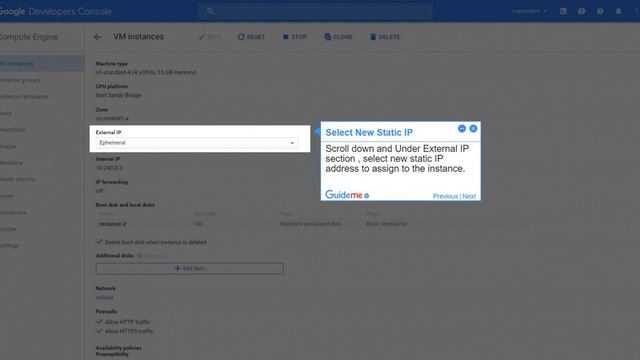The image size is (640, 360).
Task: Open the default network link
Action: (x=104, y=298)
